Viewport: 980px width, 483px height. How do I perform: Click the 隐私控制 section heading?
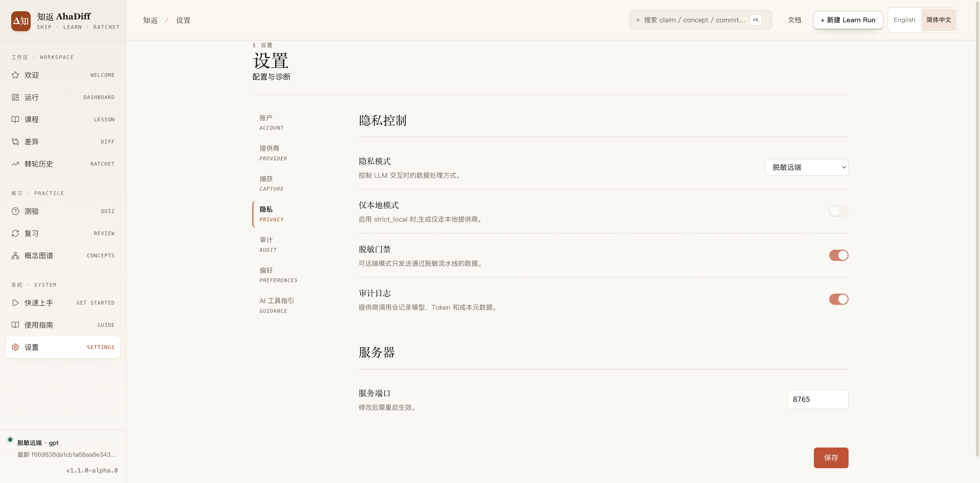pyautogui.click(x=382, y=120)
